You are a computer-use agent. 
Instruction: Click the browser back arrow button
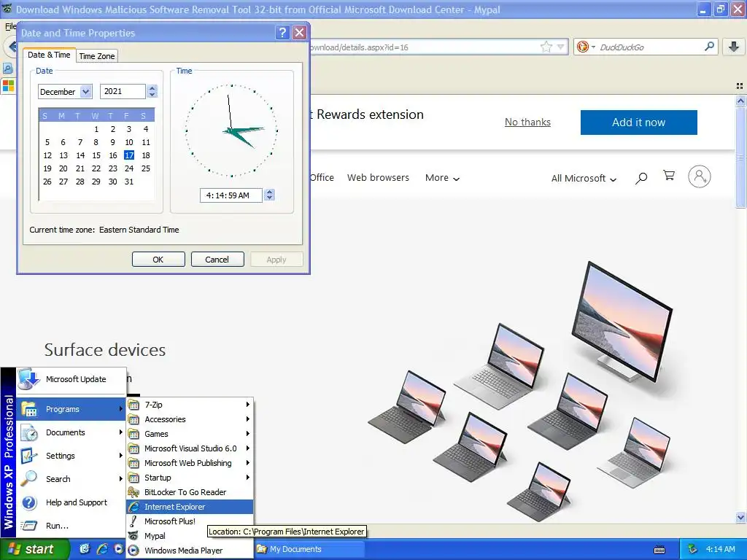[12, 47]
